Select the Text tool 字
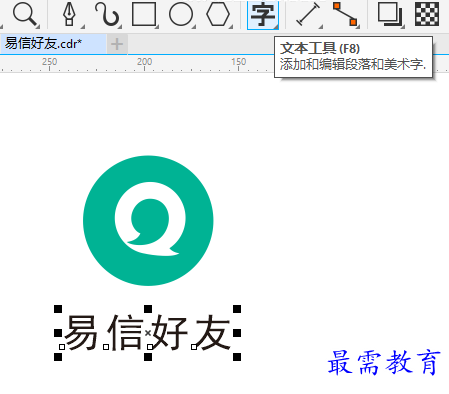This screenshot has height=394, width=449. pyautogui.click(x=263, y=15)
